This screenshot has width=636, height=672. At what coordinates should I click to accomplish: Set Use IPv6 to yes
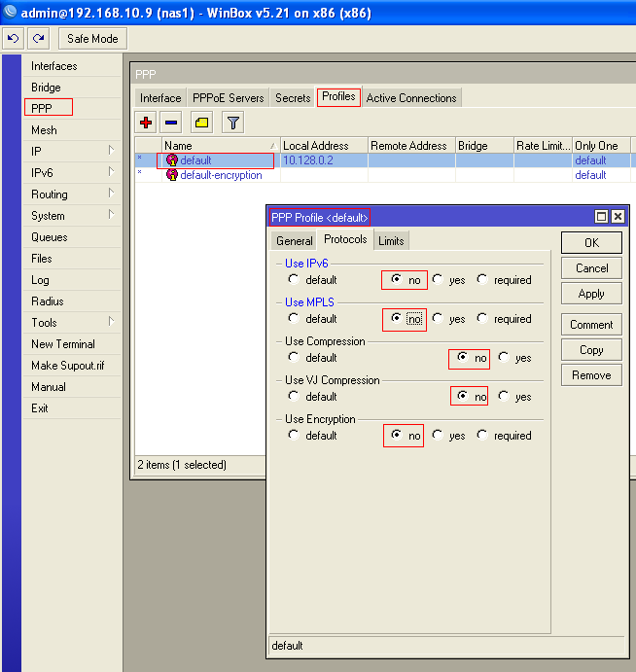439,280
